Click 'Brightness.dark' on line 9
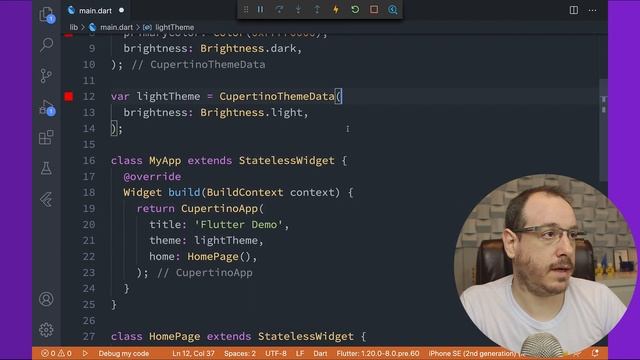Screen dimensions: 640x360 pos(248,49)
